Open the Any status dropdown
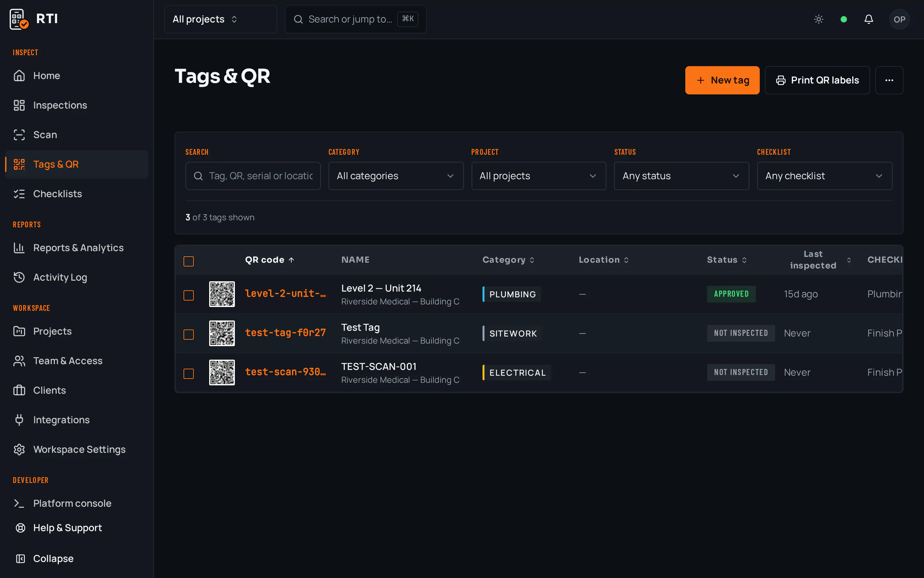Screen dimensions: 924x578 (681, 176)
